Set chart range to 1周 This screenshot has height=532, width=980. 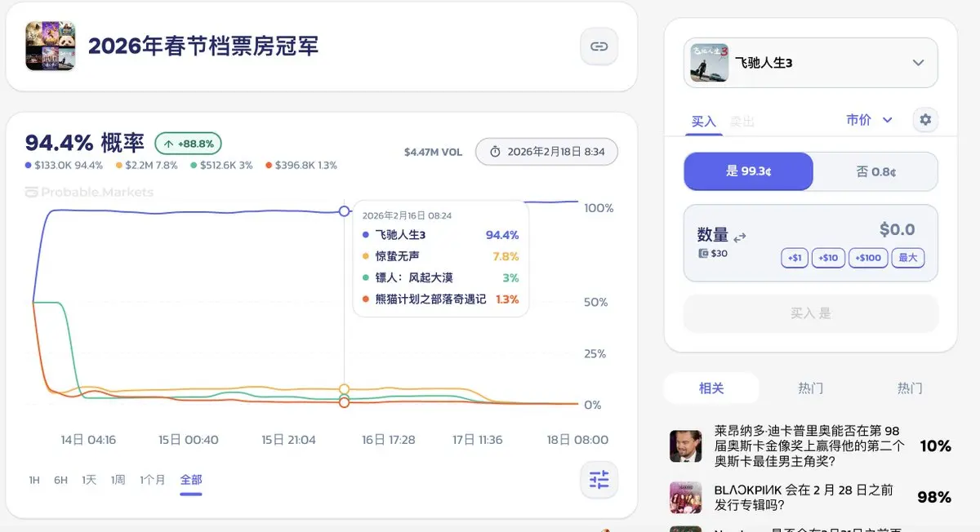point(118,480)
